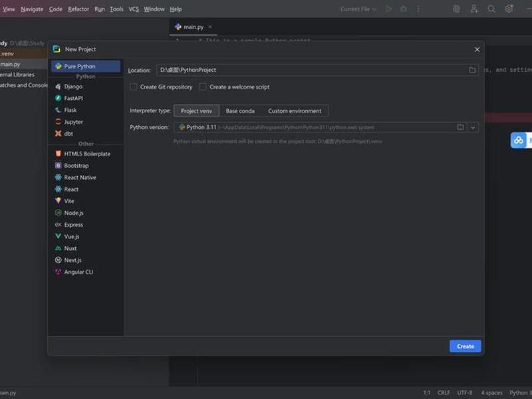Open the Run menu
The height and width of the screenshot is (399, 532).
pos(100,9)
